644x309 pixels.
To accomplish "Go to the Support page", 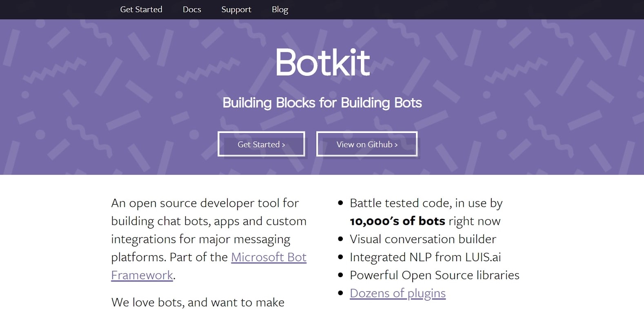I will tap(236, 9).
